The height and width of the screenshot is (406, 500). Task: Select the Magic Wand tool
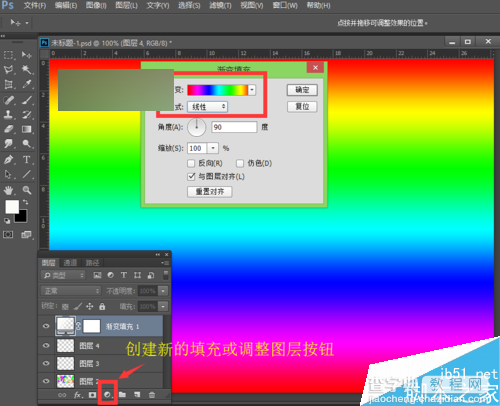click(27, 70)
